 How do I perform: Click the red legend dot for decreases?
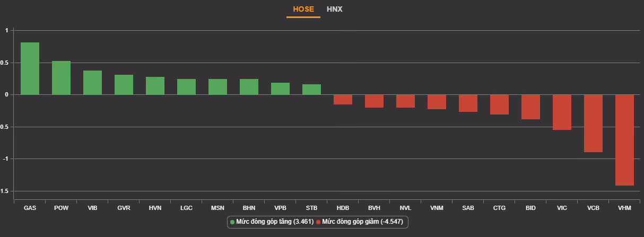click(x=318, y=222)
